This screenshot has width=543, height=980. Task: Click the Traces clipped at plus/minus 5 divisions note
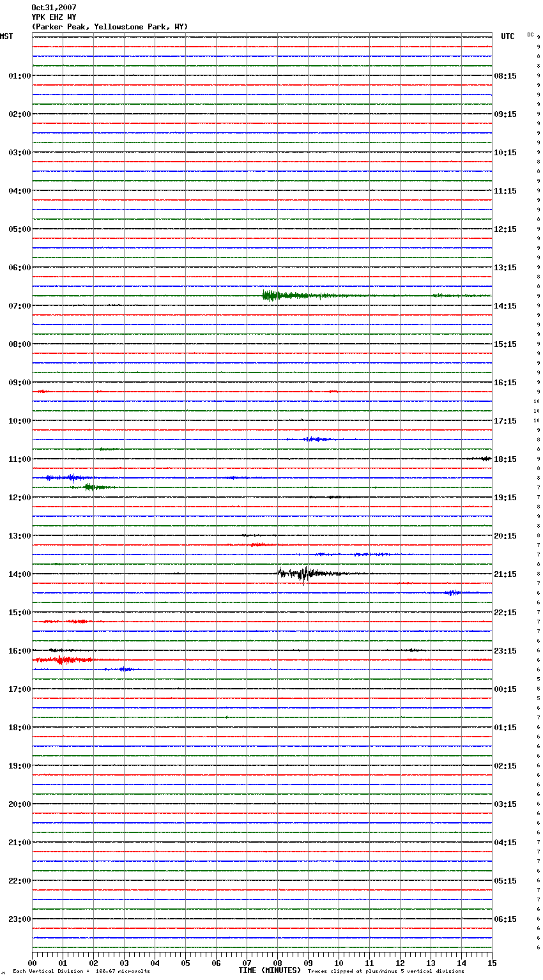[x=386, y=971]
